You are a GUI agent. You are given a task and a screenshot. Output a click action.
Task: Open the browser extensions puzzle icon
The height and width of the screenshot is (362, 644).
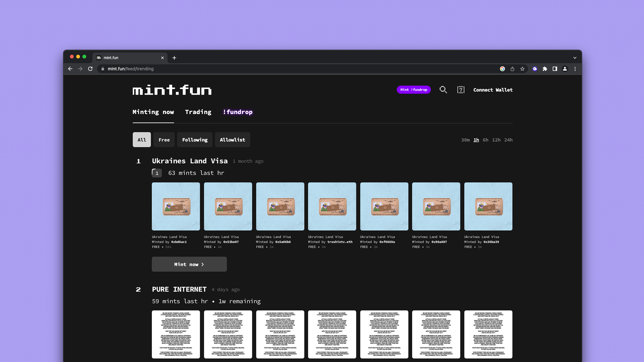[545, 69]
